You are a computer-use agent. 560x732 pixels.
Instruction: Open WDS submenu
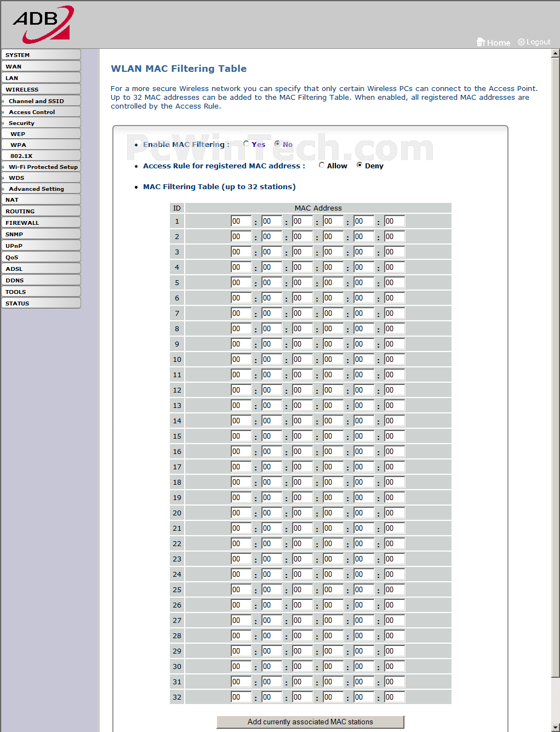coord(41,178)
